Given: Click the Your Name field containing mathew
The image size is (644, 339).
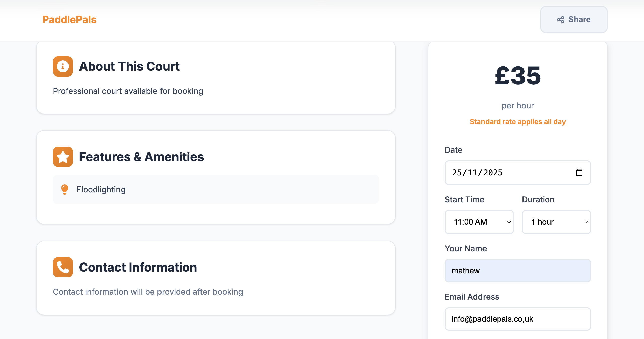Looking at the screenshot, I should coord(518,270).
